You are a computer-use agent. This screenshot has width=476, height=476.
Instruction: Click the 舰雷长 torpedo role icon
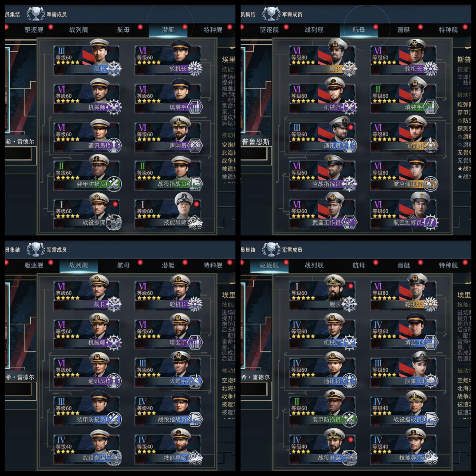click(430, 381)
